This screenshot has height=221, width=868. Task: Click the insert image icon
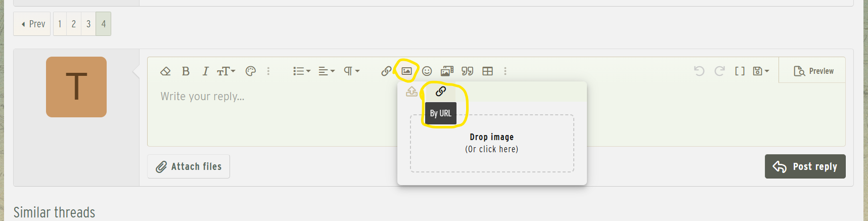[406, 71]
